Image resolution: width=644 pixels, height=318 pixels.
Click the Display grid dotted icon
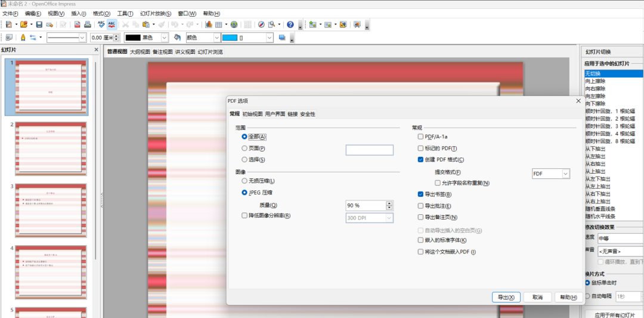247,24
